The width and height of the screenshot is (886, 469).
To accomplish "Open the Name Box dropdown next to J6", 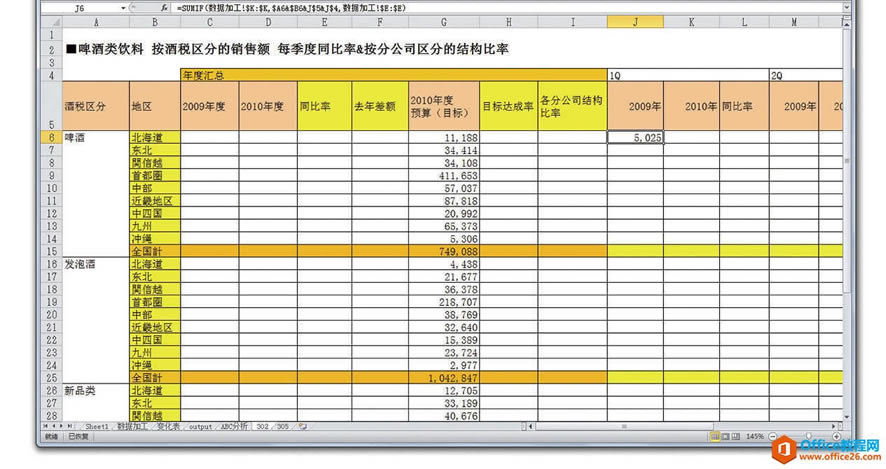I will click(123, 8).
